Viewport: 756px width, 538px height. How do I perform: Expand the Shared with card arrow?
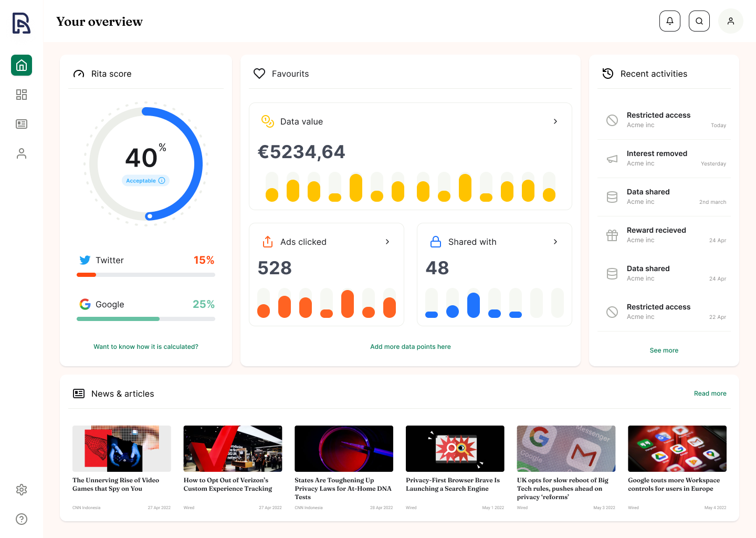click(x=555, y=242)
